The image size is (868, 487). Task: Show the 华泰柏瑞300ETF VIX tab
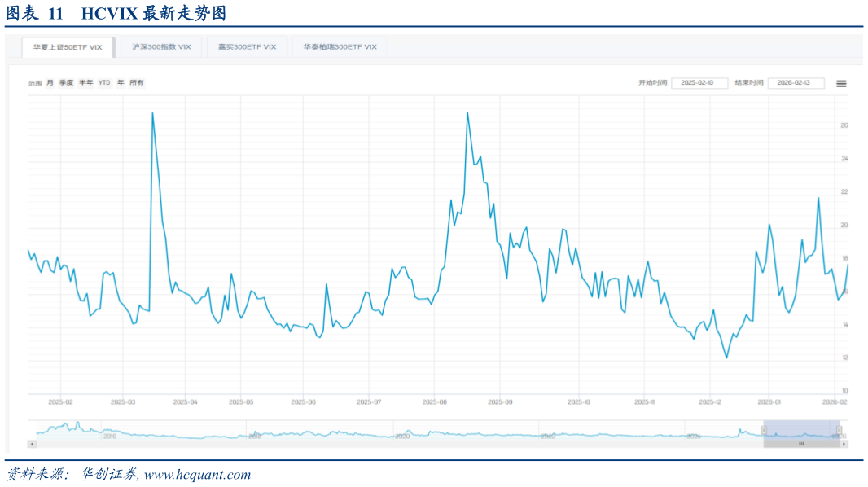point(340,47)
